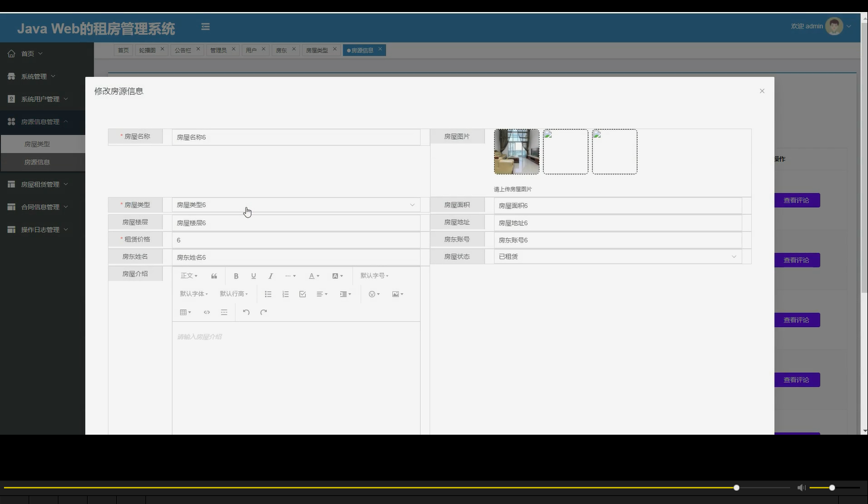
Task: Apply italic formatting in the editor
Action: click(x=271, y=276)
